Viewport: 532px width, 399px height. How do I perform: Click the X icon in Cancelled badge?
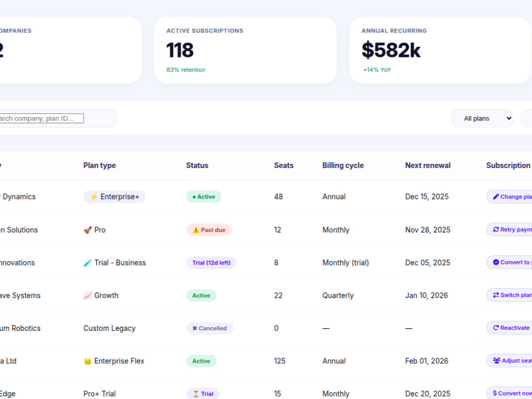(x=195, y=328)
